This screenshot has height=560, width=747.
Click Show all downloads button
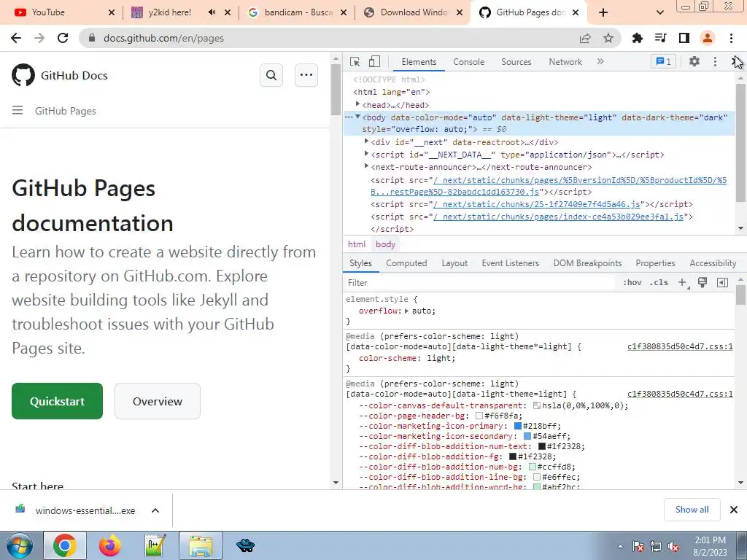tap(692, 510)
